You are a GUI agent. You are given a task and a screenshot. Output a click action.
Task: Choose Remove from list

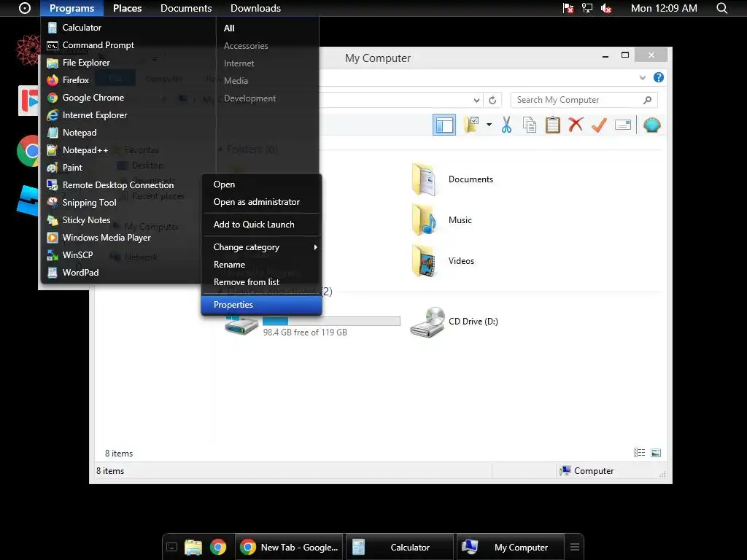pyautogui.click(x=262, y=282)
